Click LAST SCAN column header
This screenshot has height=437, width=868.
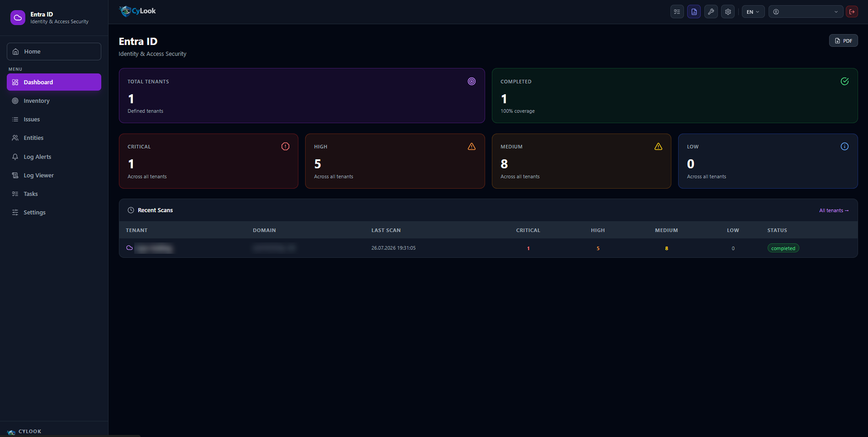click(386, 230)
